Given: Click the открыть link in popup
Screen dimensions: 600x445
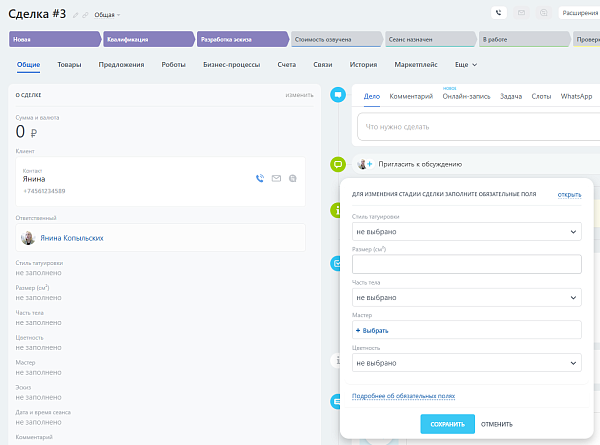Looking at the screenshot, I should click(569, 194).
